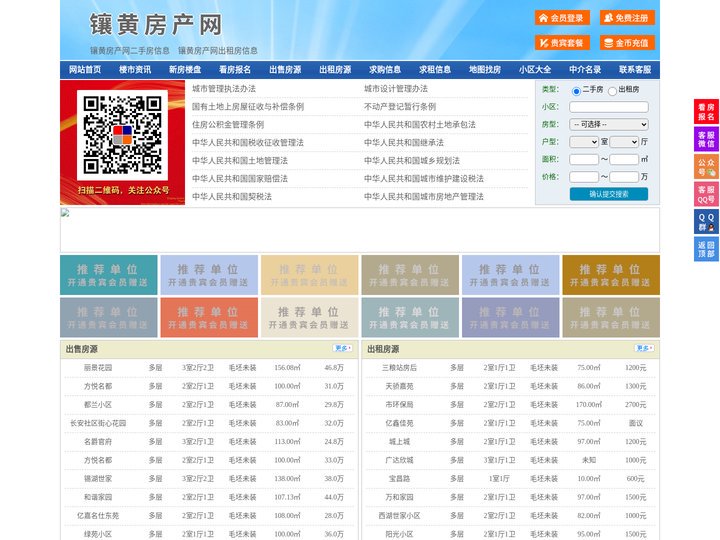Open the 住房公积金管理条例 link
Viewport: 720px width, 540px height.
coord(228,124)
